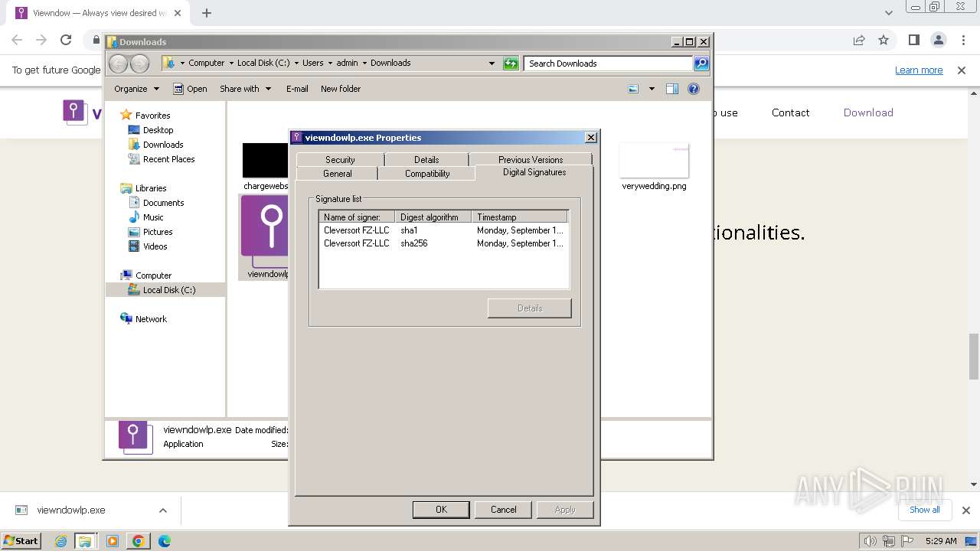The width and height of the screenshot is (980, 551).
Task: Open Documents library
Action: pyautogui.click(x=163, y=203)
